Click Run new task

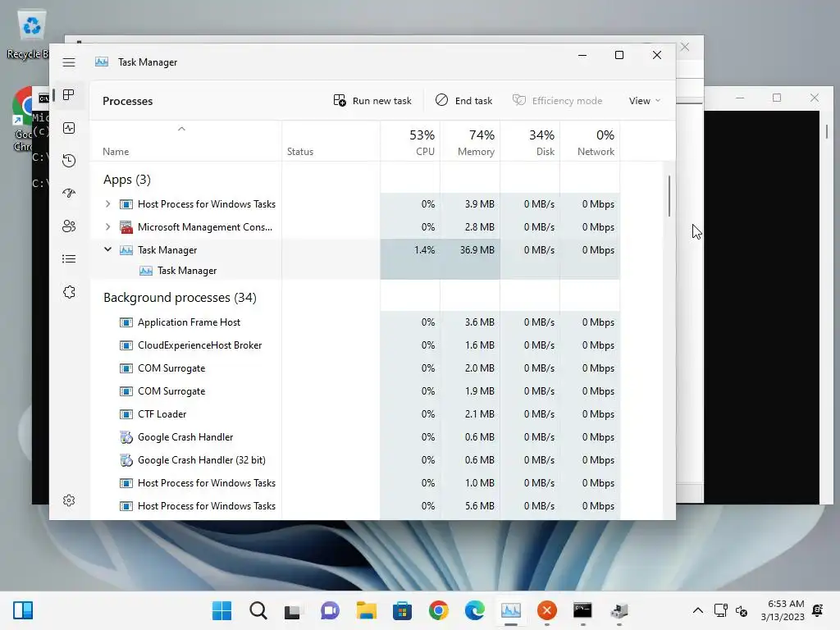point(372,101)
